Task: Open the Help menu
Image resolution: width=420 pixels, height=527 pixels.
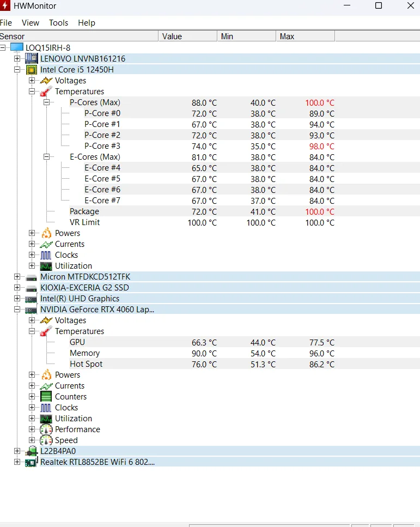Action: click(x=87, y=23)
